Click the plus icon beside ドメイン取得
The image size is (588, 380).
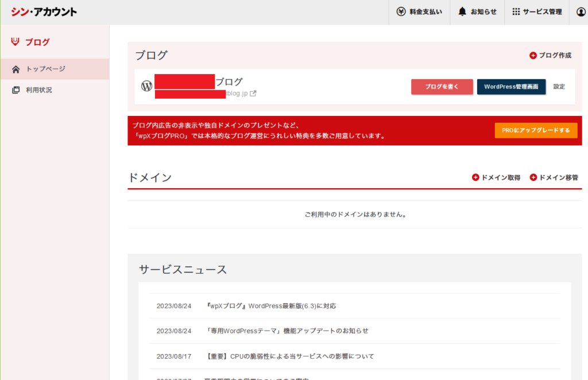475,177
